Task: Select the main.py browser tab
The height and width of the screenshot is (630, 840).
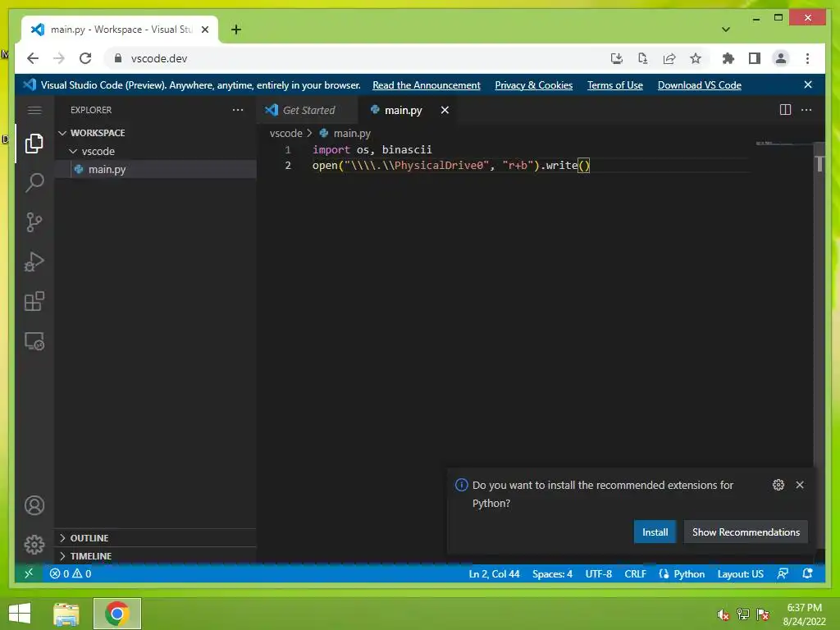Action: pos(120,30)
